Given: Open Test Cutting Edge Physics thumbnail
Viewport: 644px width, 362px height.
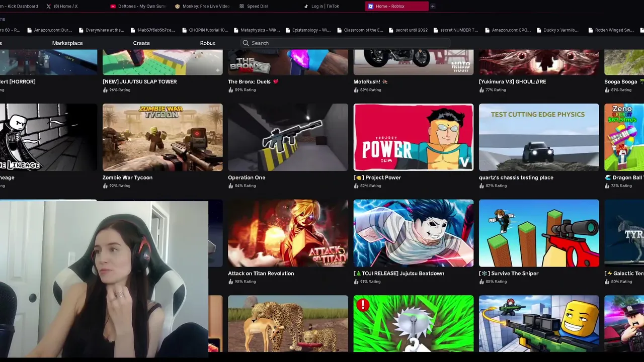Looking at the screenshot, I should pos(539,137).
